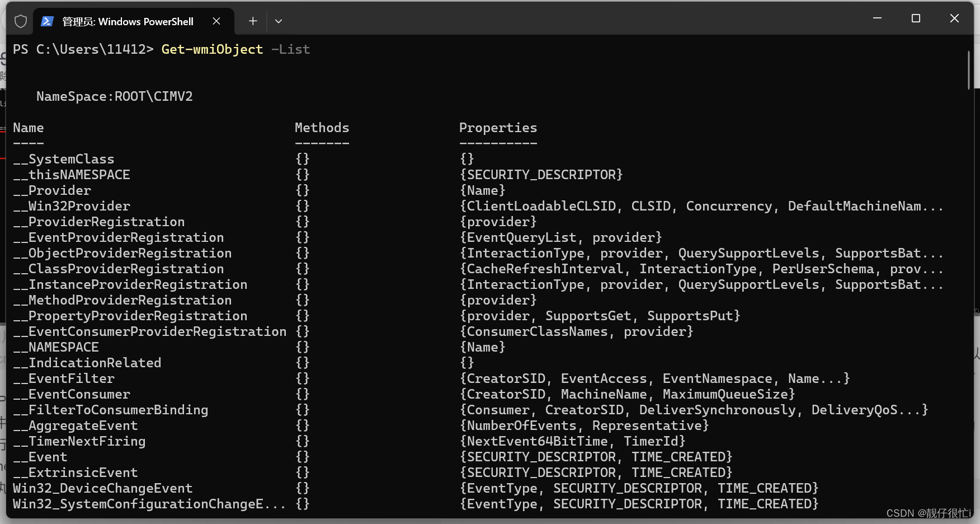Click the __ClassProviderRegistration row name

119,269
